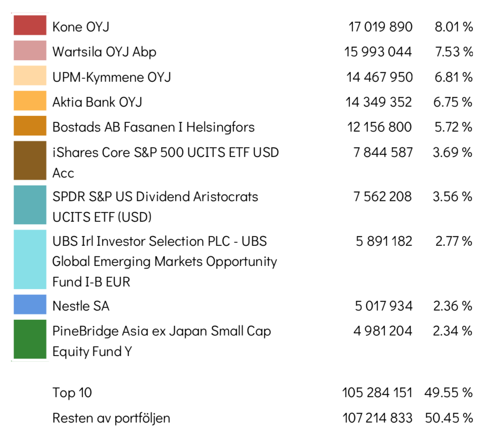Click the pale peach UPM-Kymmene swatch

[30, 75]
